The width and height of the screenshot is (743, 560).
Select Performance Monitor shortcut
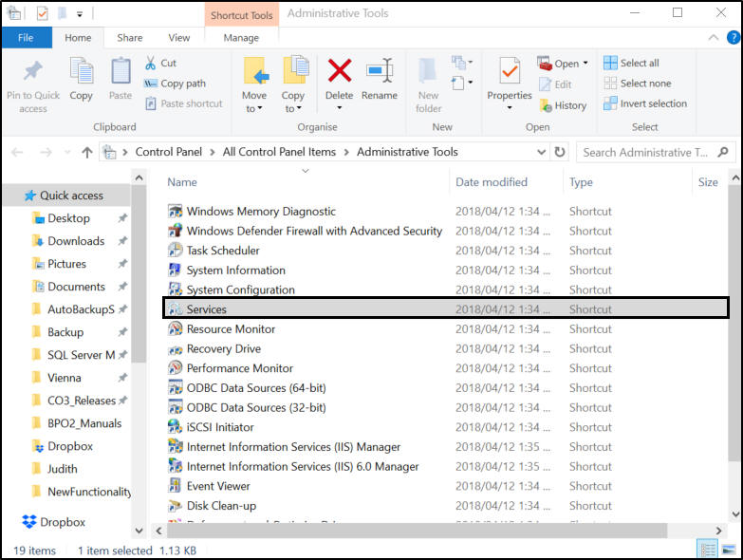(240, 368)
